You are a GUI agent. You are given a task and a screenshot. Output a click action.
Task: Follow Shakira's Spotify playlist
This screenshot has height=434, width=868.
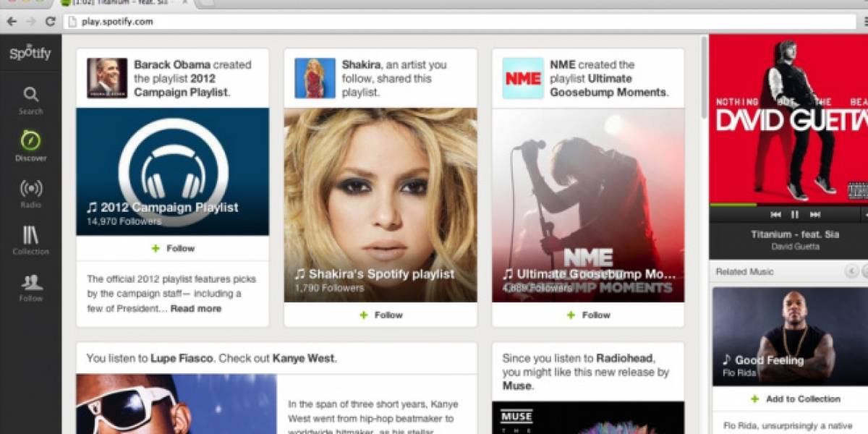pos(380,315)
